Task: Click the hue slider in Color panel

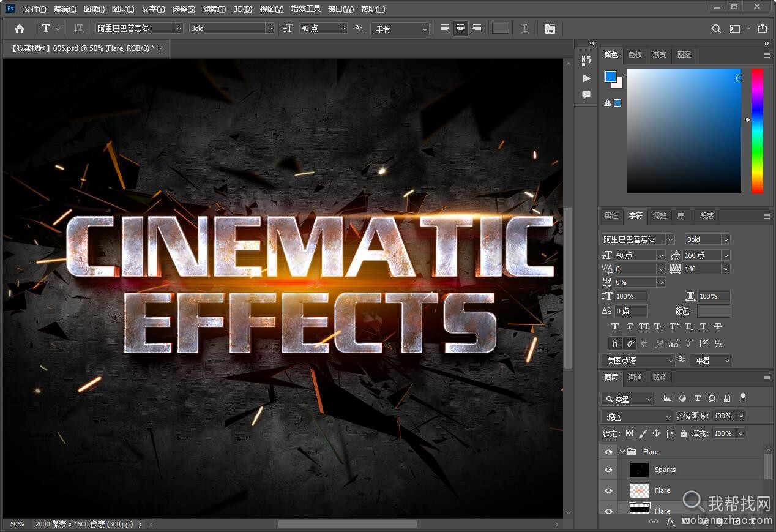Action: point(758,131)
